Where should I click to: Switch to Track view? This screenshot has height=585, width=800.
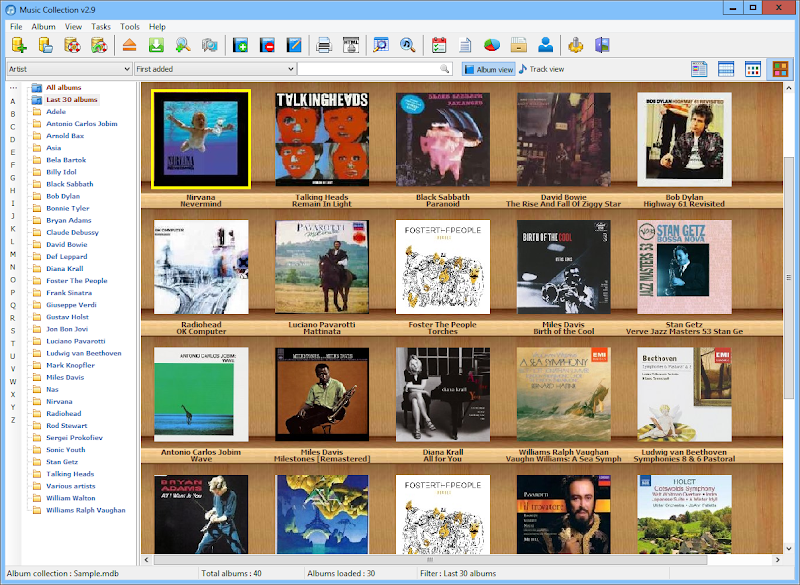point(542,69)
